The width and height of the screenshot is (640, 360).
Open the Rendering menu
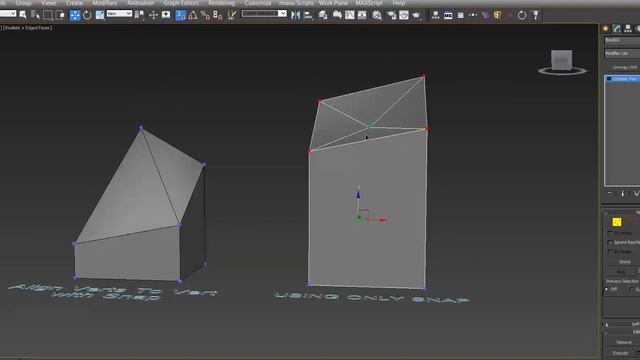[x=222, y=3]
